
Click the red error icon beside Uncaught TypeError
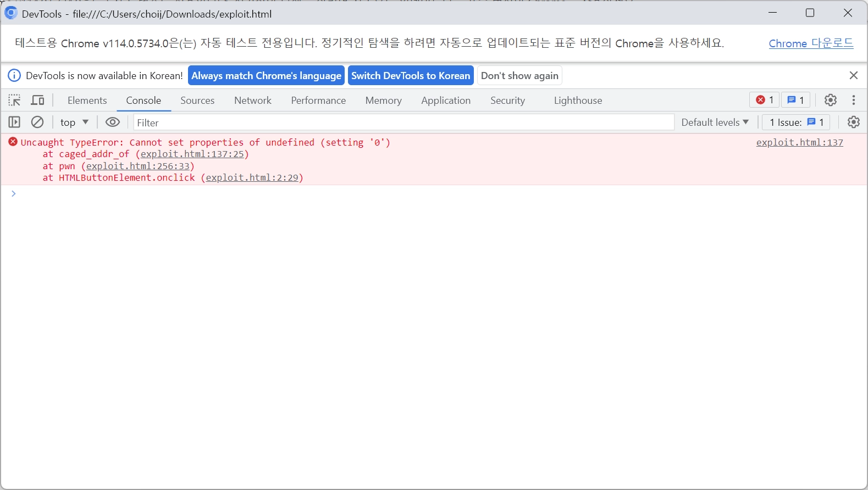pyautogui.click(x=13, y=142)
